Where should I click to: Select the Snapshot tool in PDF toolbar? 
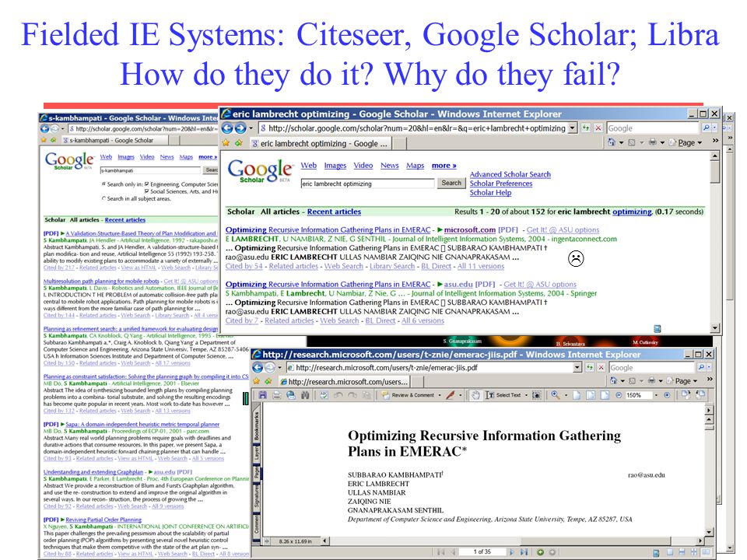point(536,395)
